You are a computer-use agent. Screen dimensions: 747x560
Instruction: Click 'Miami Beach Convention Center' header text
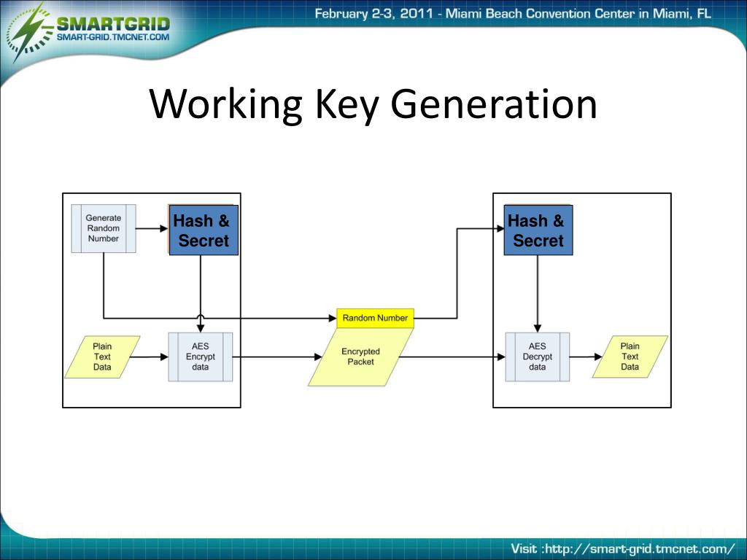(x=541, y=13)
